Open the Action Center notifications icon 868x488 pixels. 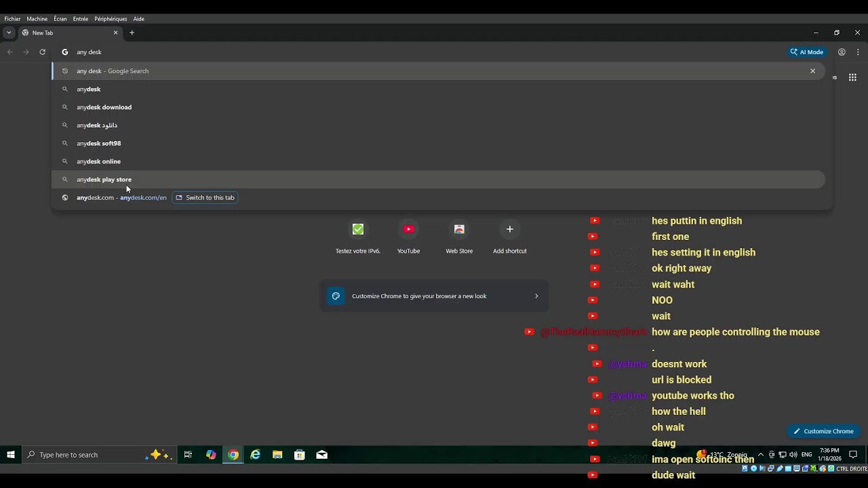854,455
